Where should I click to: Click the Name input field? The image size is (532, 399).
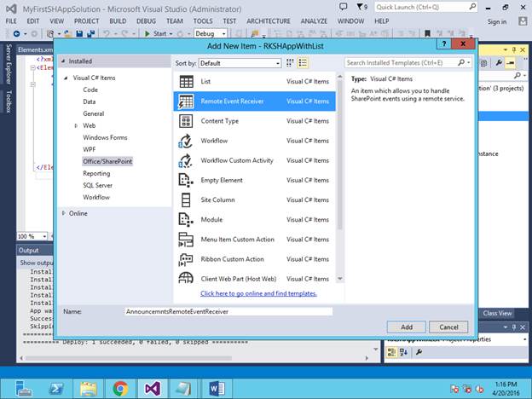[228, 311]
